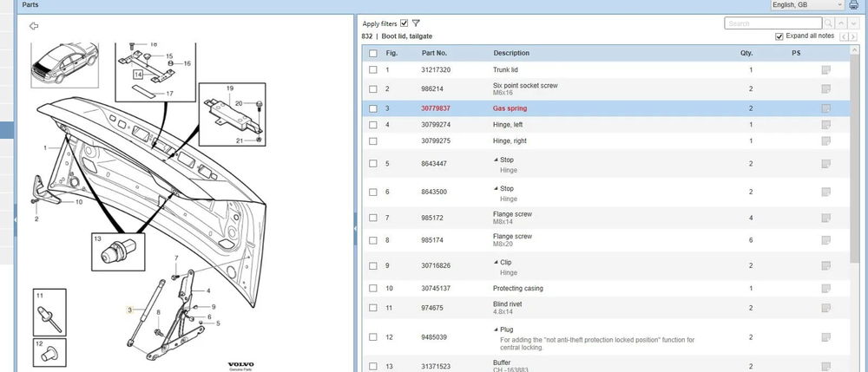Click the filter funnel icon

(x=417, y=23)
